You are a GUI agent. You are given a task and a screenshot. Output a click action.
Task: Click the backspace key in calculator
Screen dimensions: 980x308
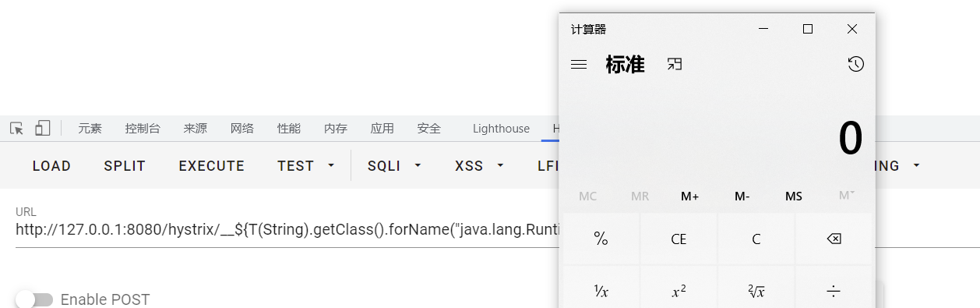[834, 239]
